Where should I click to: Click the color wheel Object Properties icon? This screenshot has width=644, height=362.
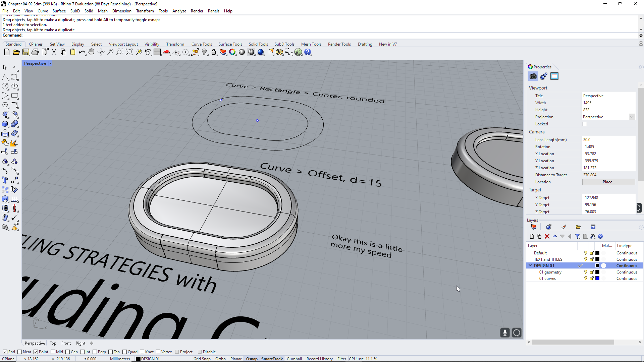click(x=232, y=52)
